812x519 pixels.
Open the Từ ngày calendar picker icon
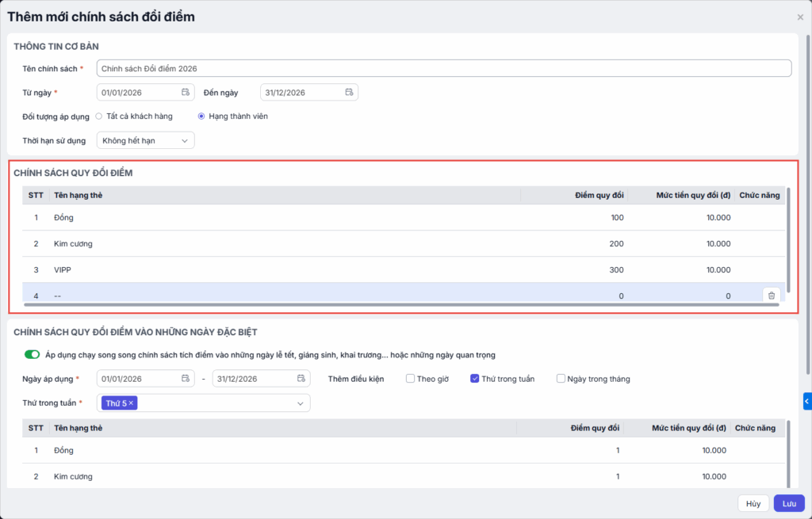coord(186,93)
